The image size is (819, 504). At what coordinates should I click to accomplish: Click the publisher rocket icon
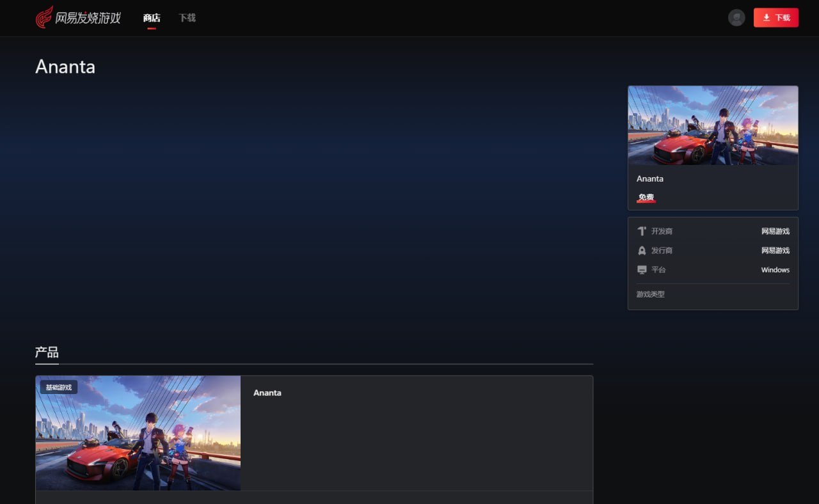point(642,251)
